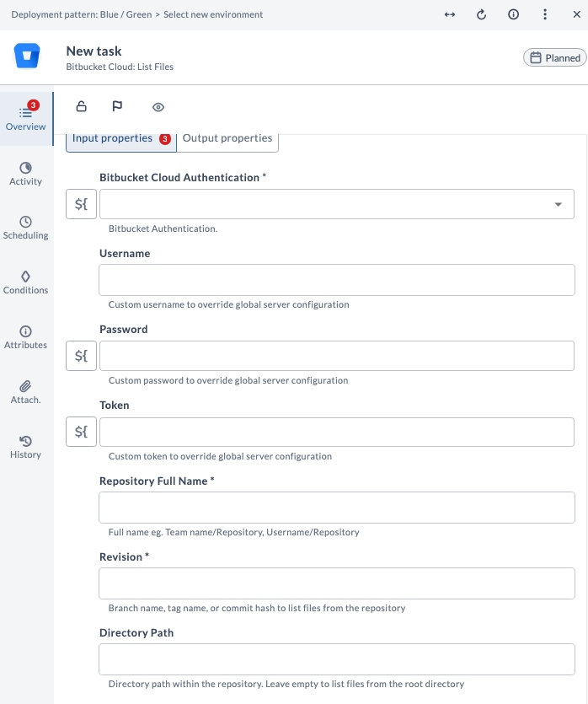588x704 pixels.
Task: Open the Scheduling sidebar section
Action: 26,228
